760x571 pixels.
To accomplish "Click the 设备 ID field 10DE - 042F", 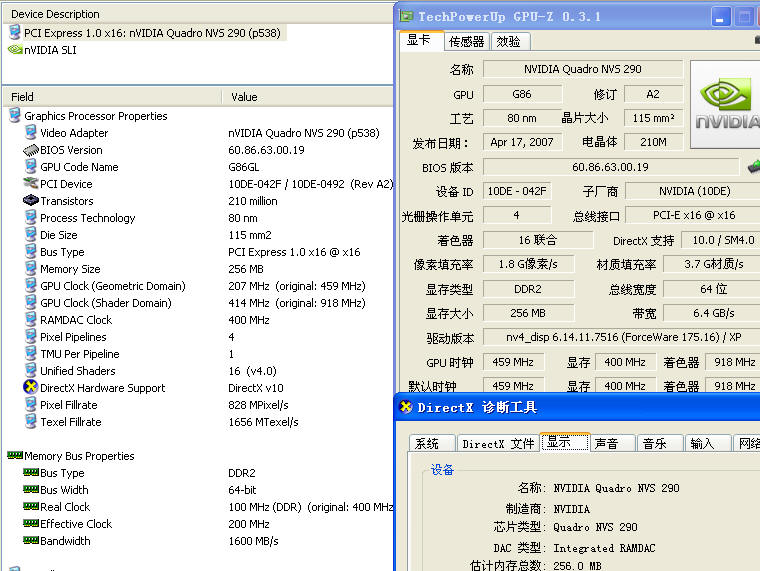I will [517, 191].
